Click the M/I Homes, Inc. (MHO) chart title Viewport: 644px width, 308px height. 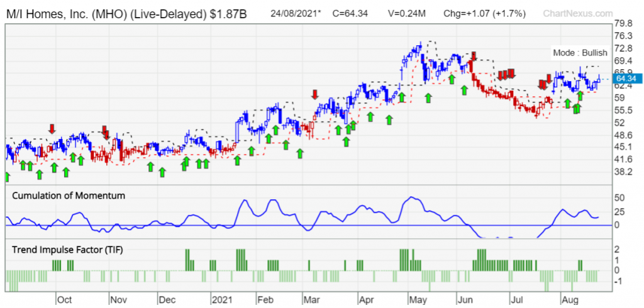point(126,14)
